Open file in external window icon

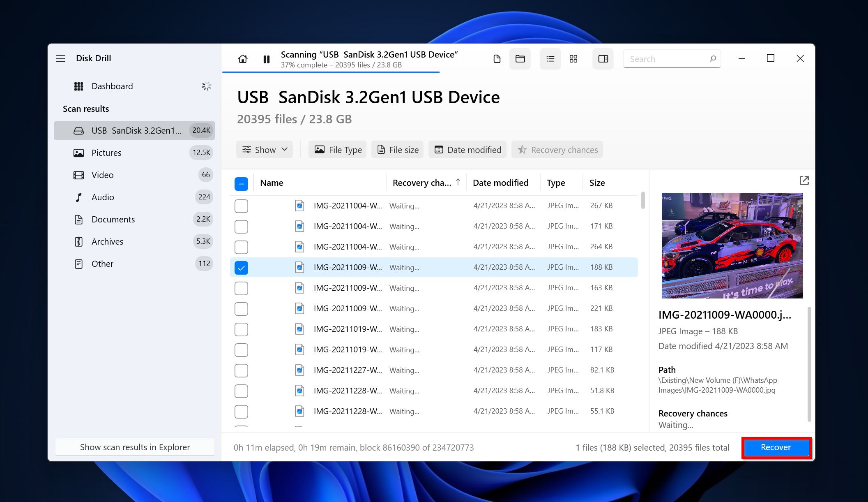pos(804,180)
